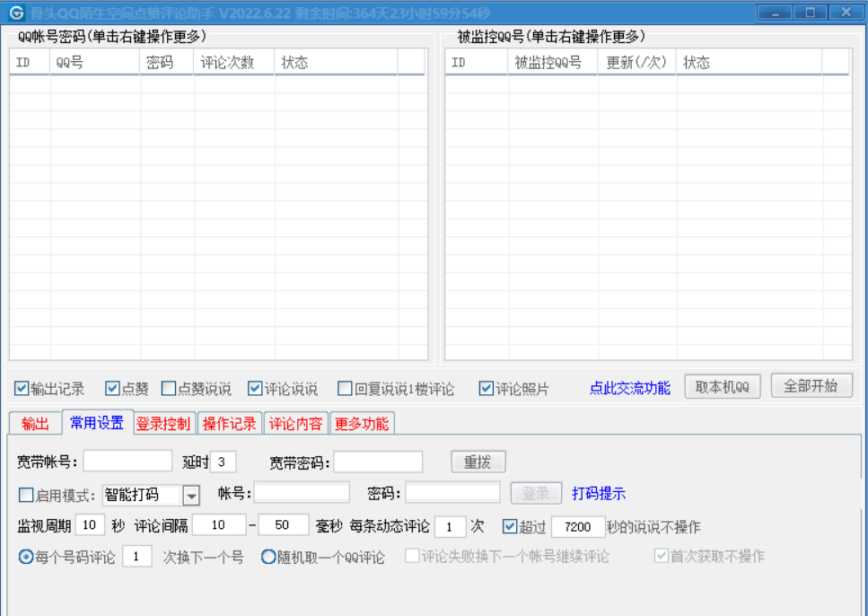Enable the 启用模式 checkbox
This screenshot has width=868, height=616.
click(26, 495)
